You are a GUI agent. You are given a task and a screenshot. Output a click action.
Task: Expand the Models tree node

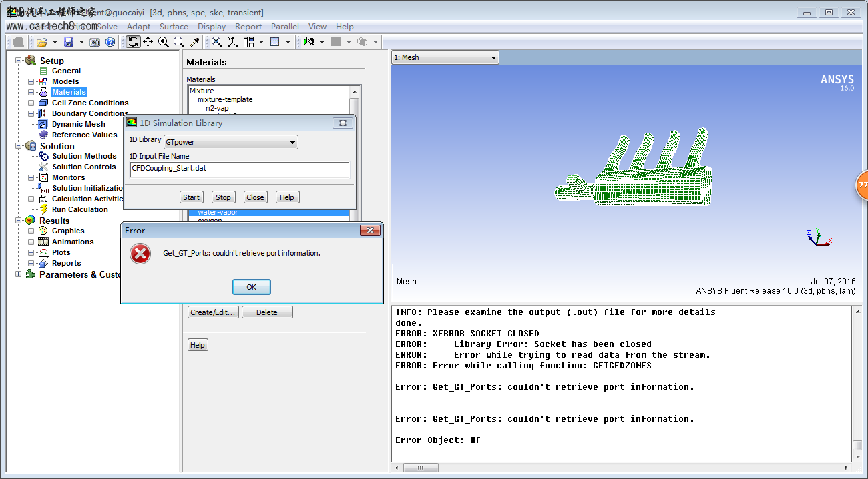point(31,81)
